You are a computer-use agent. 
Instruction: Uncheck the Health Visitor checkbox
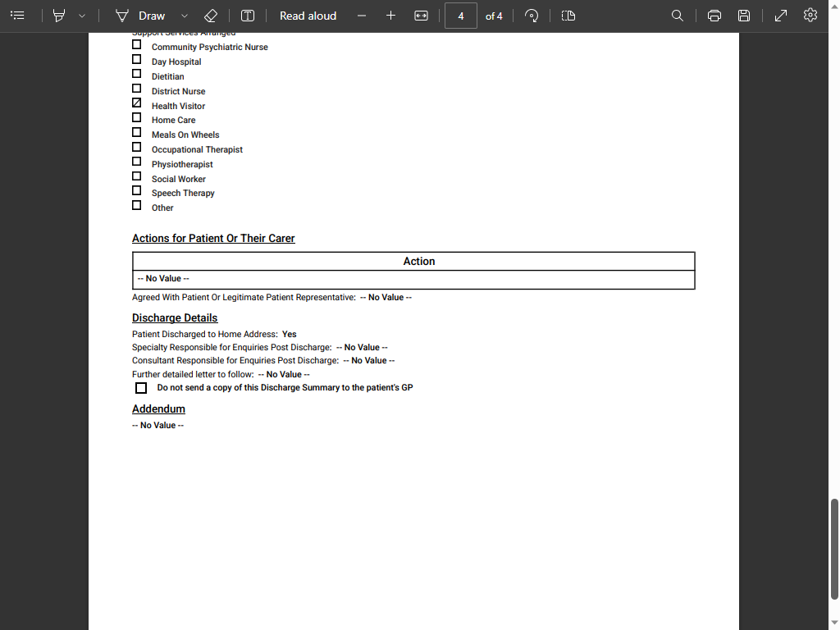tap(137, 103)
